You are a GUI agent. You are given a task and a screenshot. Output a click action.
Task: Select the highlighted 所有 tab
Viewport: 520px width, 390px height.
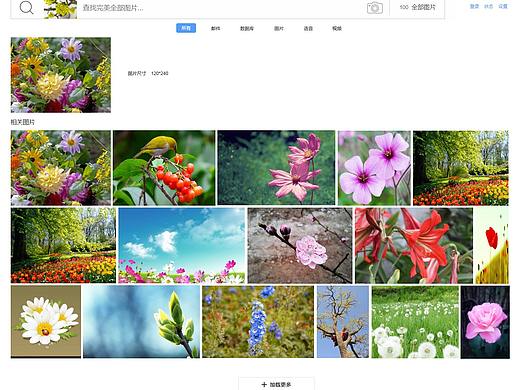pyautogui.click(x=186, y=28)
